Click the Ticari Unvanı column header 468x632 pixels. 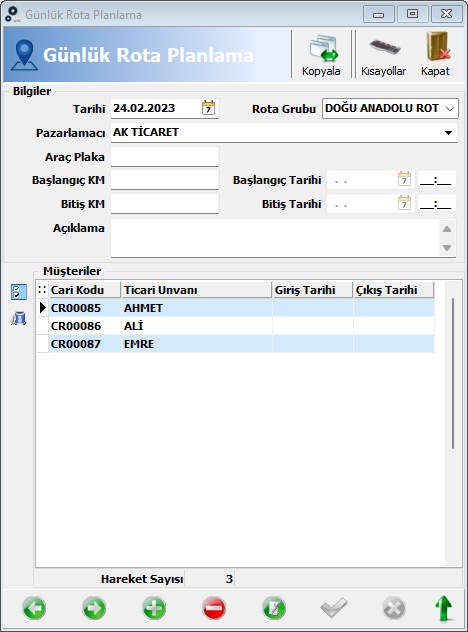(x=196, y=290)
